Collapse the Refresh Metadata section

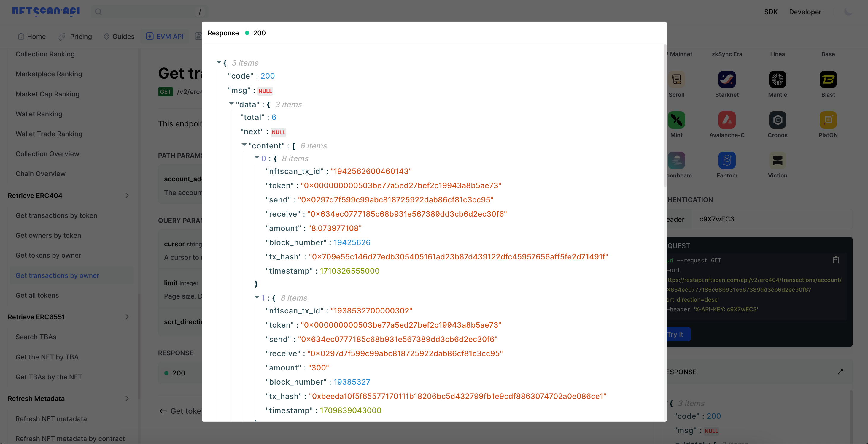click(x=127, y=399)
